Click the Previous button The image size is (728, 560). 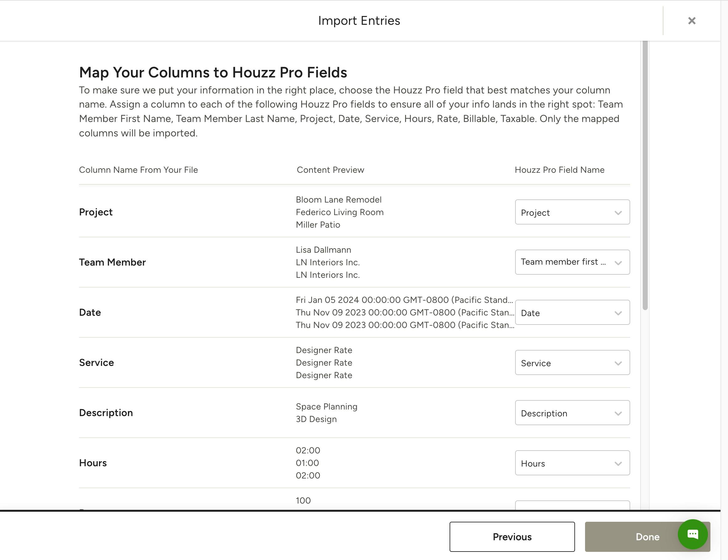pyautogui.click(x=512, y=537)
